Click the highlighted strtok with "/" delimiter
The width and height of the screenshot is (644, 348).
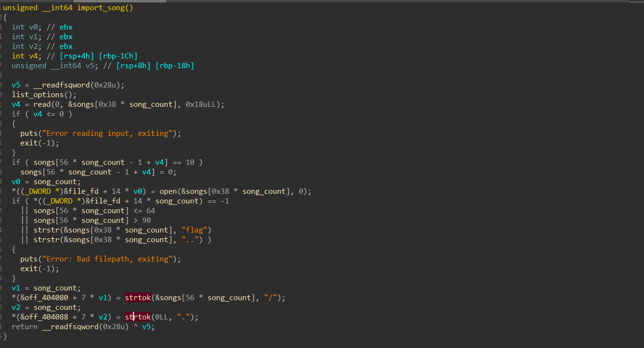click(138, 298)
